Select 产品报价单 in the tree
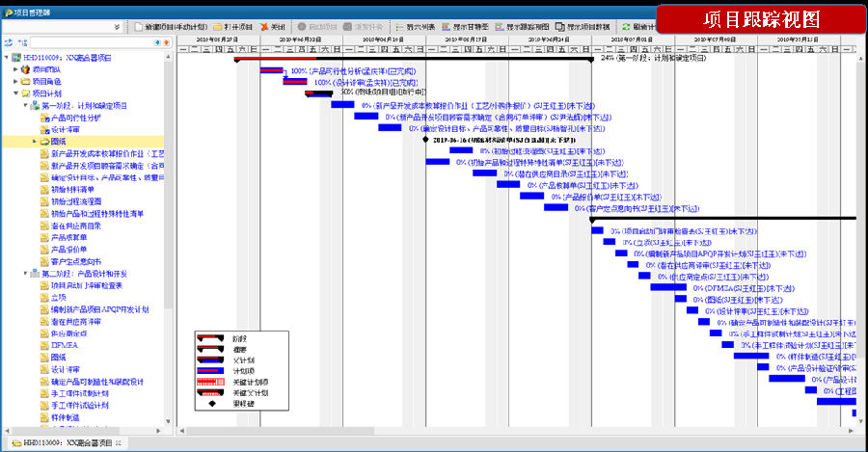Image resolution: width=868 pixels, height=452 pixels. (68, 250)
